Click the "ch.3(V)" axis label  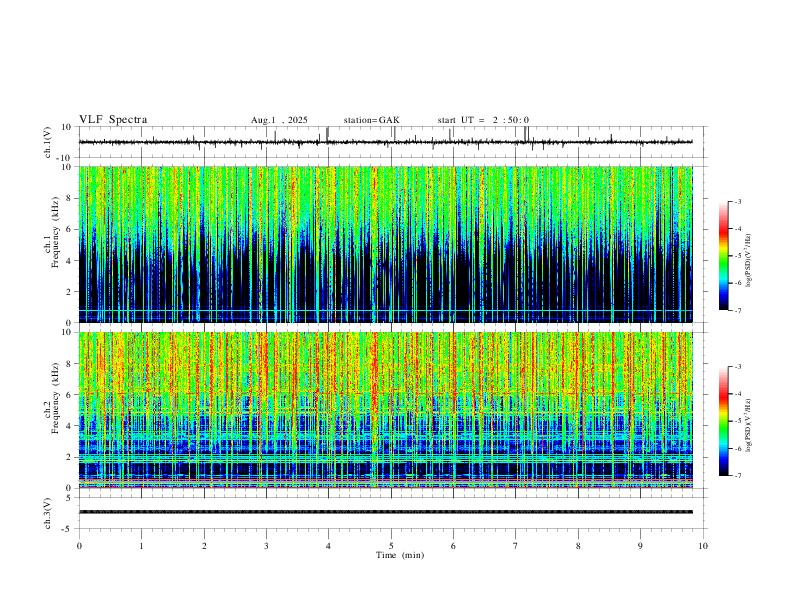(49, 513)
